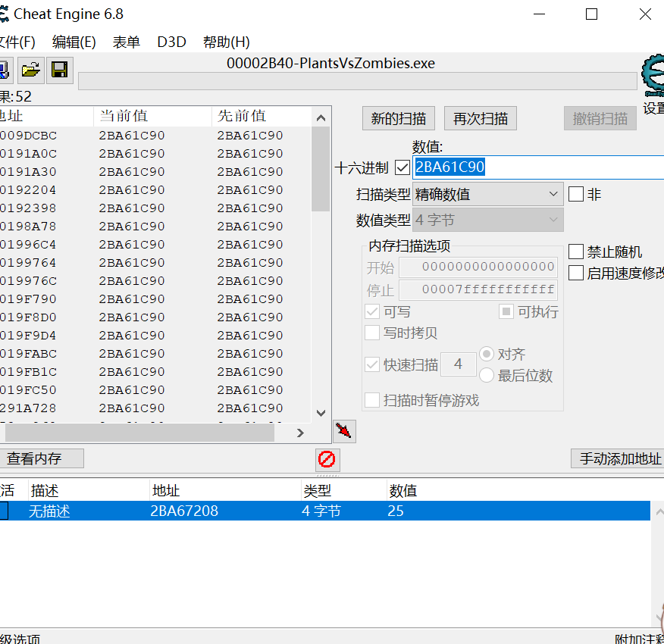Click the 先前值 column header
Image resolution: width=664 pixels, height=644 pixels.
tap(262, 116)
